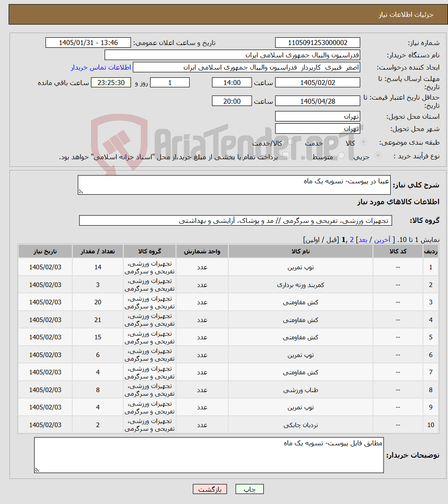Click quantity 21 in row 4
Viewport: 448px width, 504px height.
coord(98,320)
